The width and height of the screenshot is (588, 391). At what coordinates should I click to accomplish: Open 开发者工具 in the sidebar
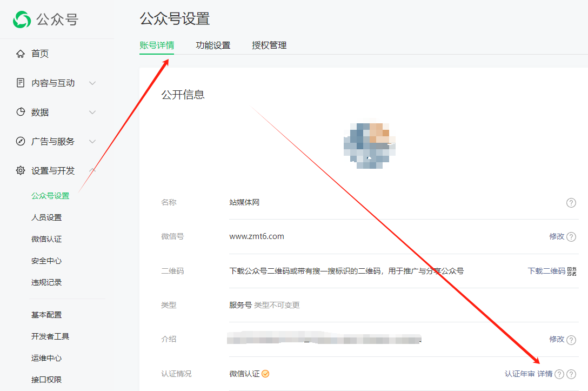(x=50, y=336)
